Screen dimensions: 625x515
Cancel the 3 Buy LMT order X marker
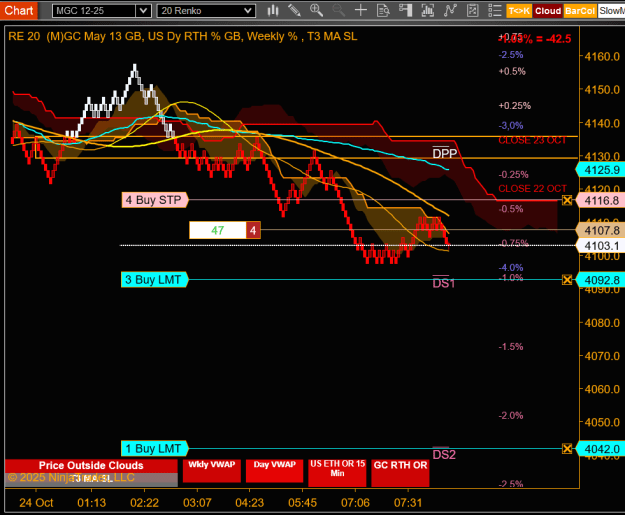(x=567, y=280)
